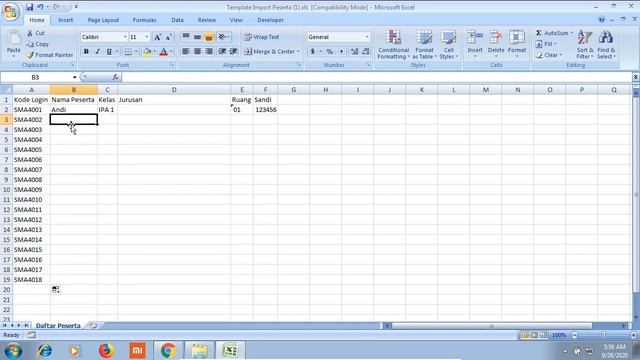
Task: Open the Insert Function fx dialog
Action: tap(115, 77)
